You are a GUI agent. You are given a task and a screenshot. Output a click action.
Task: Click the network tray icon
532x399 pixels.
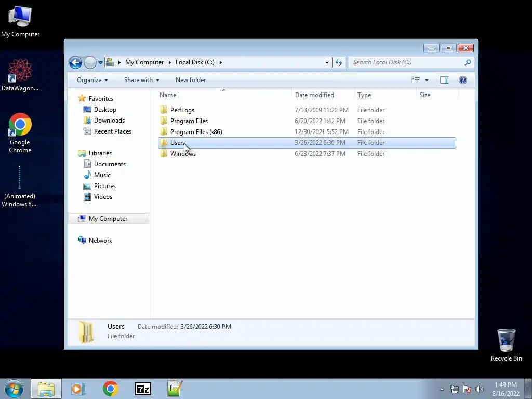(455, 390)
